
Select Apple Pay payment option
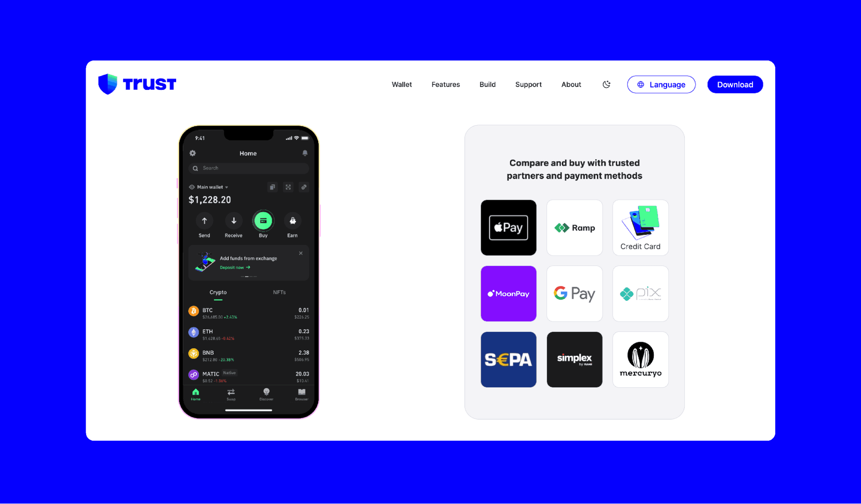509,227
